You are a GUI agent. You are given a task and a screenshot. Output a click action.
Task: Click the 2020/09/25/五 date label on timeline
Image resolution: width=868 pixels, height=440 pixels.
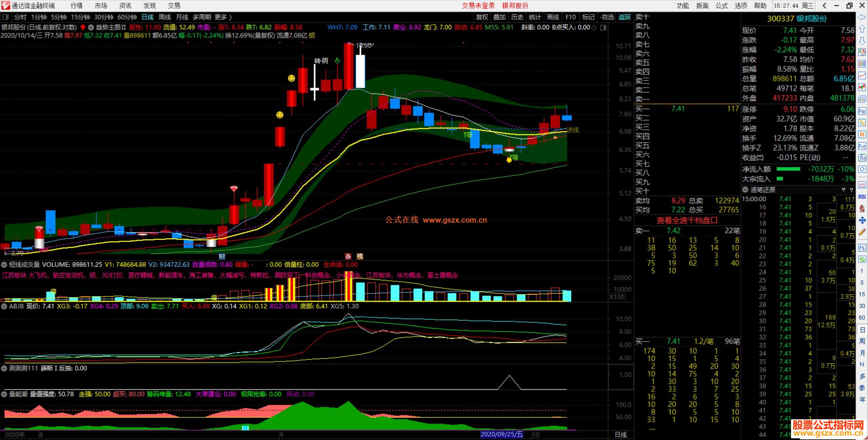[x=502, y=435]
